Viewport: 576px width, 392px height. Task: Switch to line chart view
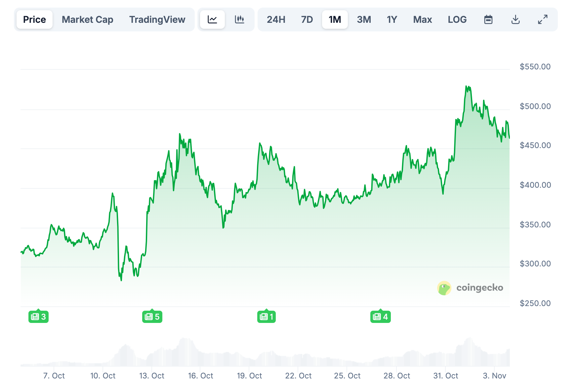point(212,20)
